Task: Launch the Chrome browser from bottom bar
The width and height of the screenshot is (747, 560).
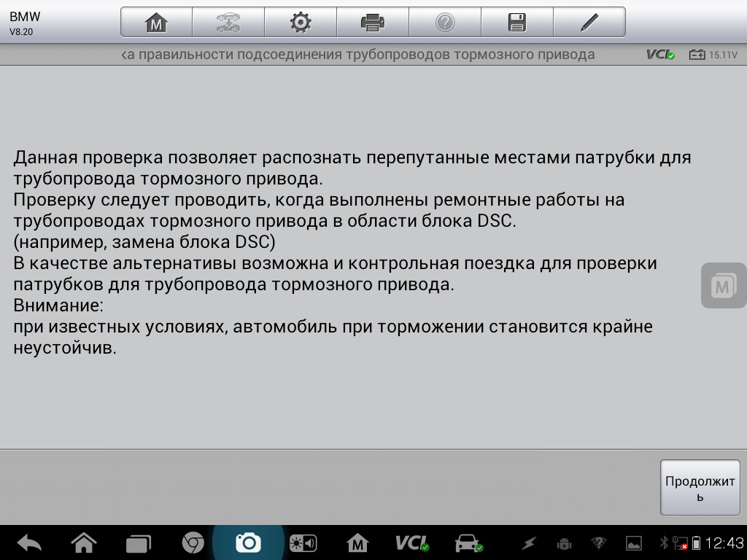Action: 193,543
